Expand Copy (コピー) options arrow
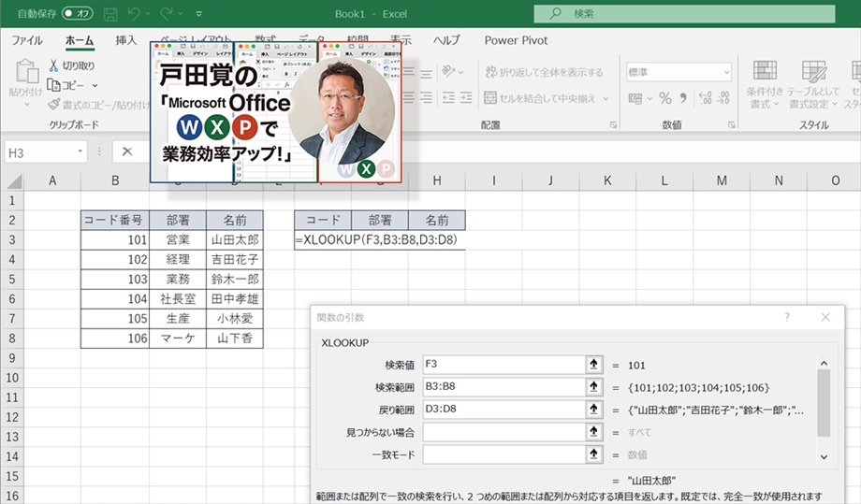 pyautogui.click(x=95, y=85)
